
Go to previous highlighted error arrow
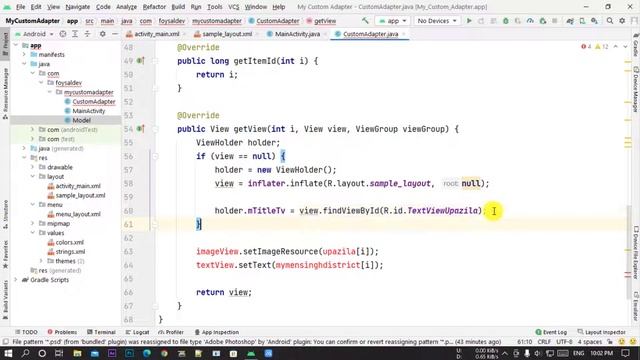(616, 47)
